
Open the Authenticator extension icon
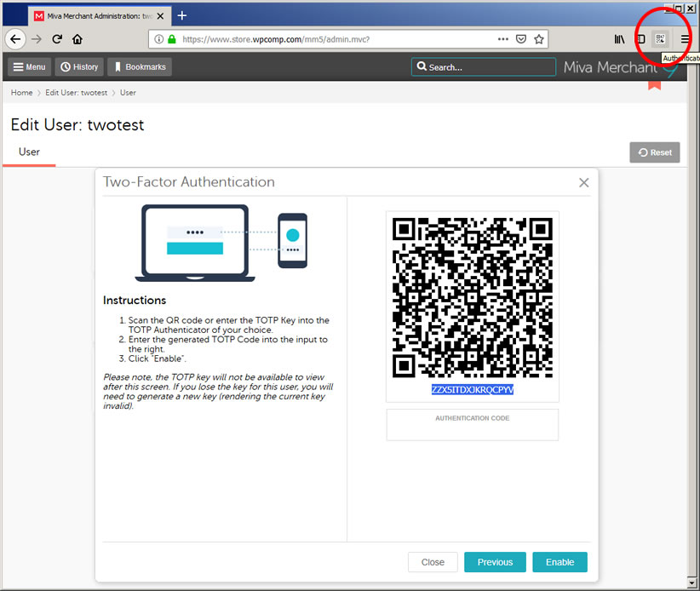pos(660,39)
